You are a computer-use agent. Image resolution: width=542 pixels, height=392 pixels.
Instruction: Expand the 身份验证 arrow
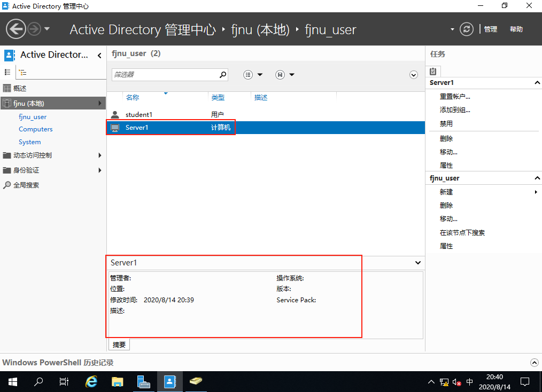pos(100,170)
